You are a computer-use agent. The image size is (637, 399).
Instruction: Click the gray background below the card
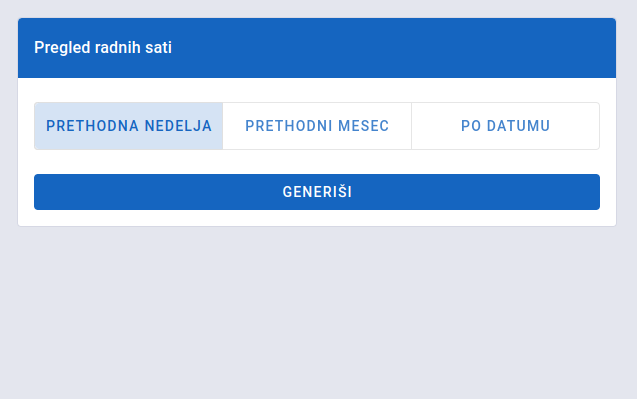click(317, 313)
